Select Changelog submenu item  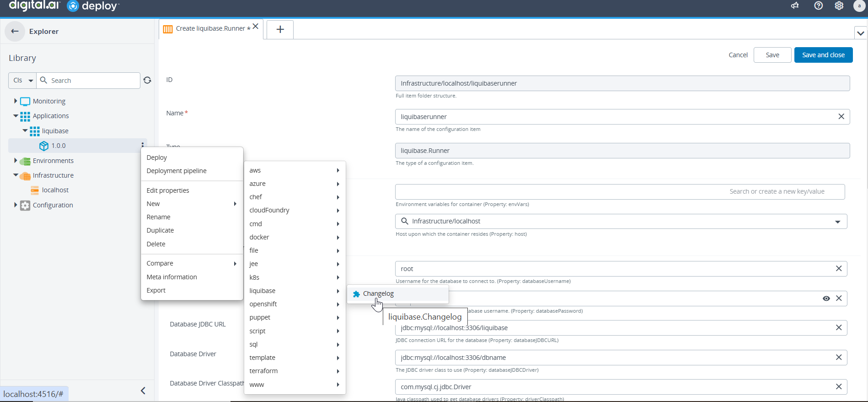point(398,293)
